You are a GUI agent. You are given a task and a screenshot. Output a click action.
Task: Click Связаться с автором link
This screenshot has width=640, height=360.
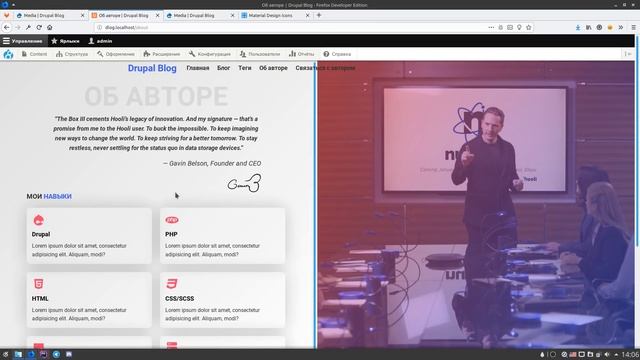pos(325,68)
